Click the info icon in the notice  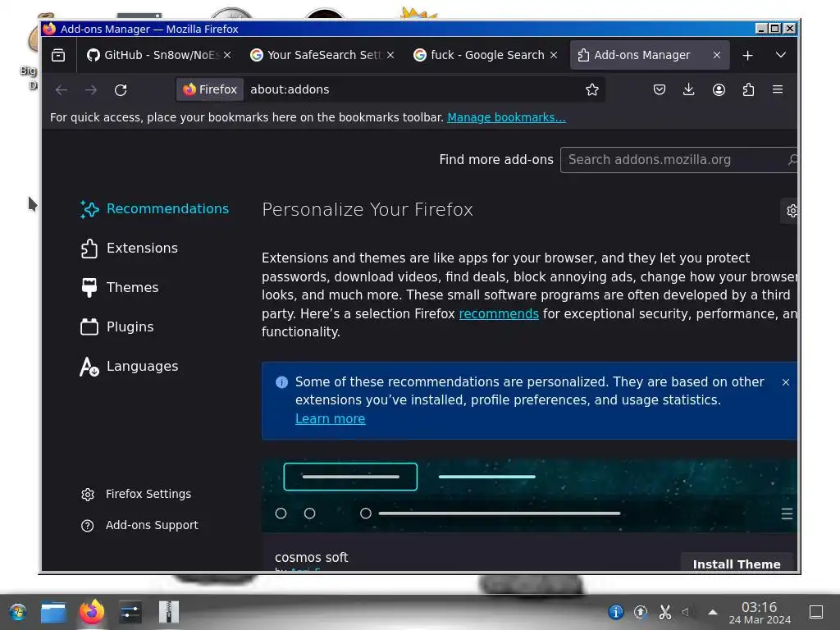point(282,382)
